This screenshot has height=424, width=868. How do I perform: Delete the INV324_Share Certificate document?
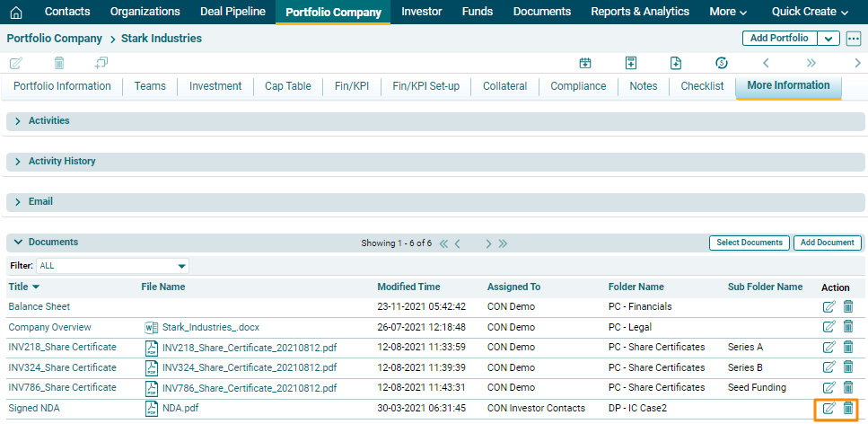(848, 367)
